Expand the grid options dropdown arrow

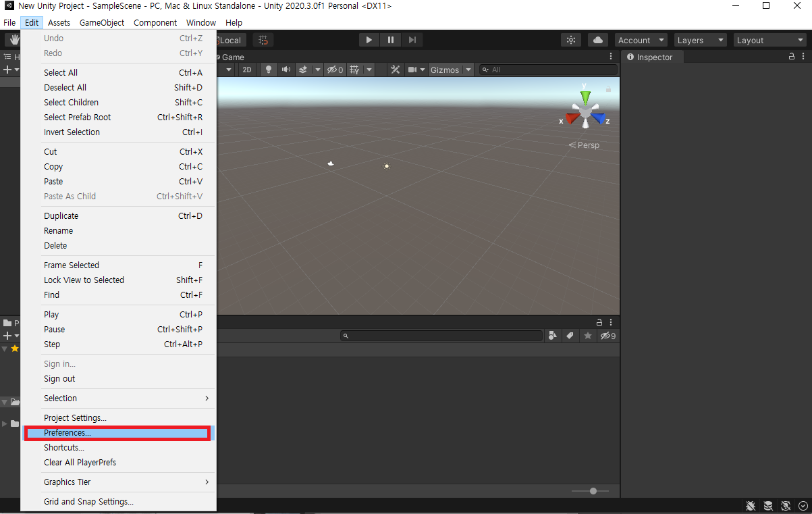pos(369,70)
